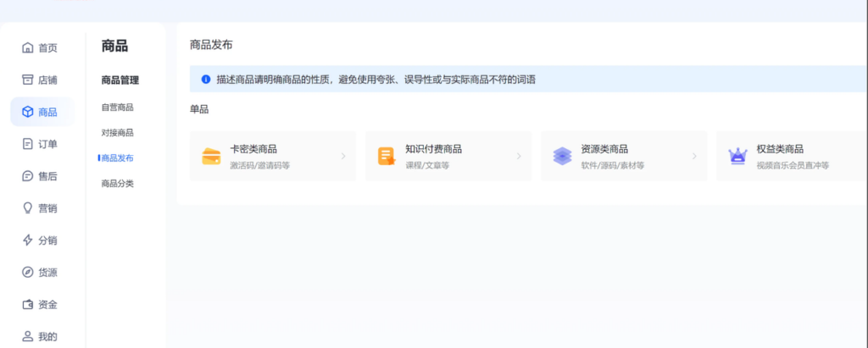The width and height of the screenshot is (868, 348).
Task: Open the 我的 menu label
Action: pos(47,337)
